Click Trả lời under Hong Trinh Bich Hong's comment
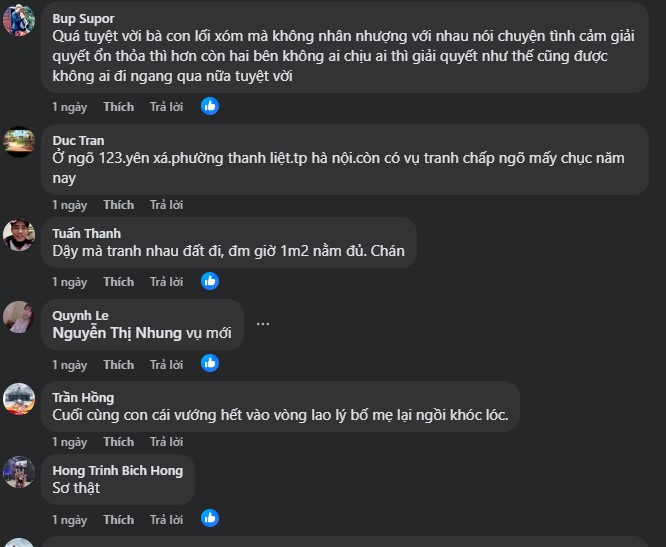The width and height of the screenshot is (666, 547). 166,520
